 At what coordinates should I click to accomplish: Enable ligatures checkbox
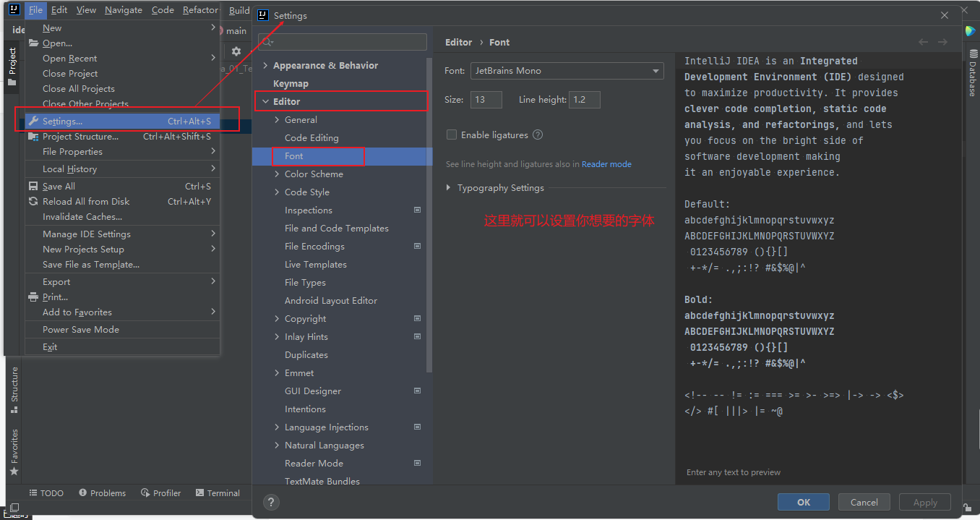452,135
